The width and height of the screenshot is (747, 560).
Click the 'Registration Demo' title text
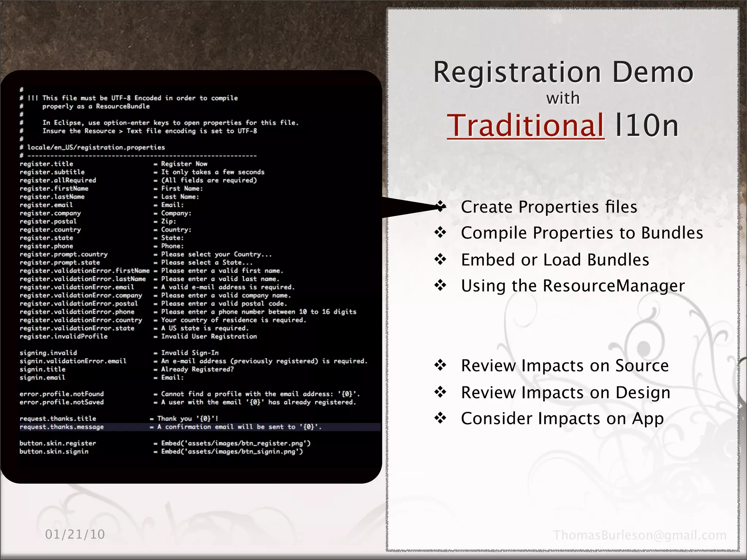pyautogui.click(x=563, y=72)
